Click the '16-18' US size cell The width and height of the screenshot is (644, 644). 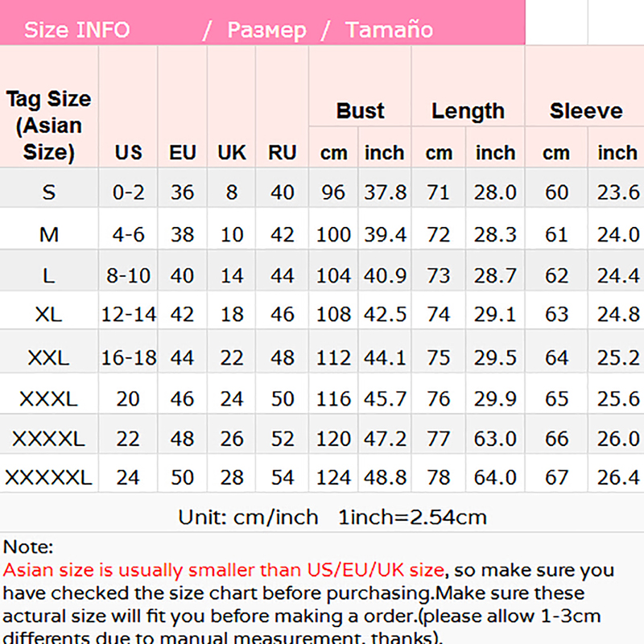point(129,357)
